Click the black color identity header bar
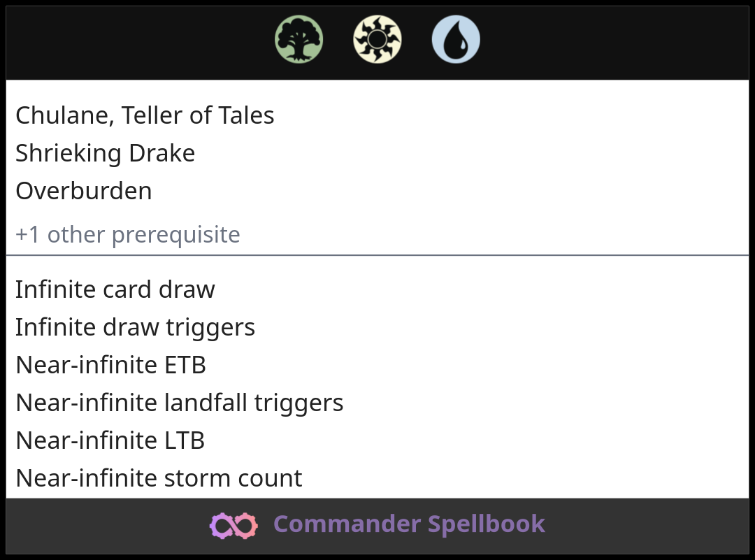 594,42
